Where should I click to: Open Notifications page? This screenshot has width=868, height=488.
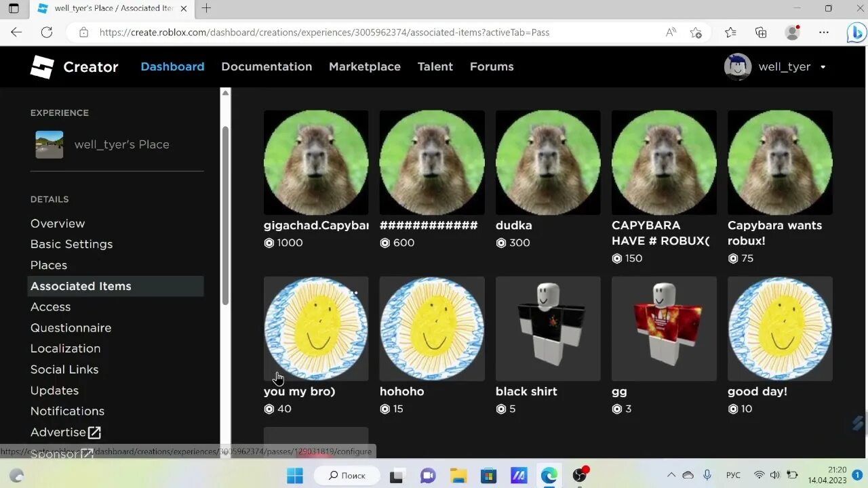click(x=67, y=411)
